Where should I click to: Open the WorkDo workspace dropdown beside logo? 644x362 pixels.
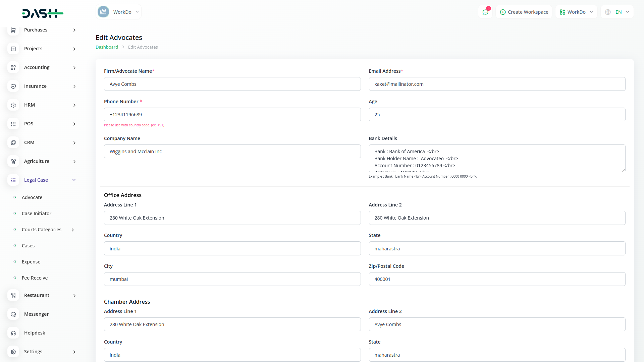click(x=118, y=12)
